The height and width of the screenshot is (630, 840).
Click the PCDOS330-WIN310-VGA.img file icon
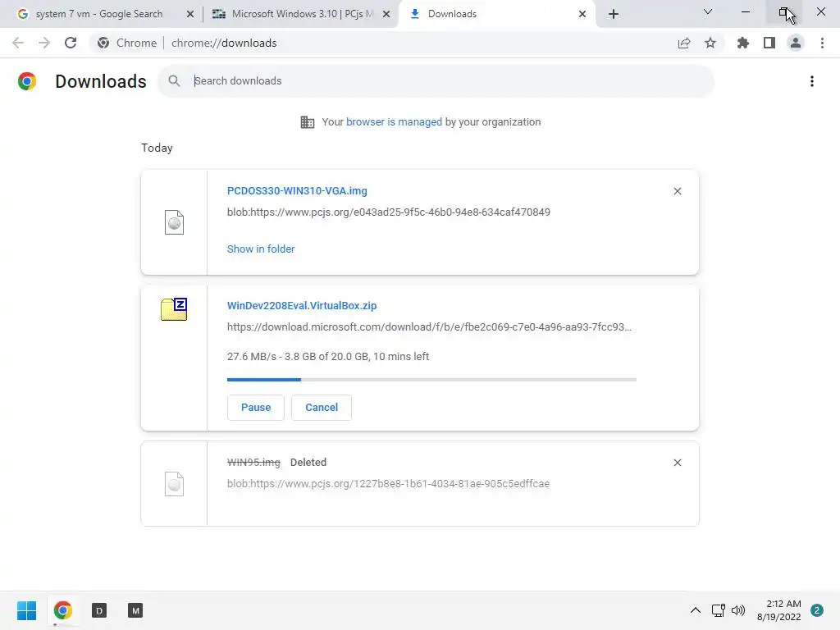174,222
